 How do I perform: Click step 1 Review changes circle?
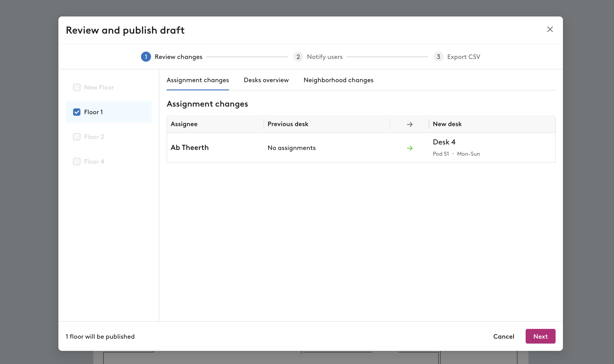[146, 57]
